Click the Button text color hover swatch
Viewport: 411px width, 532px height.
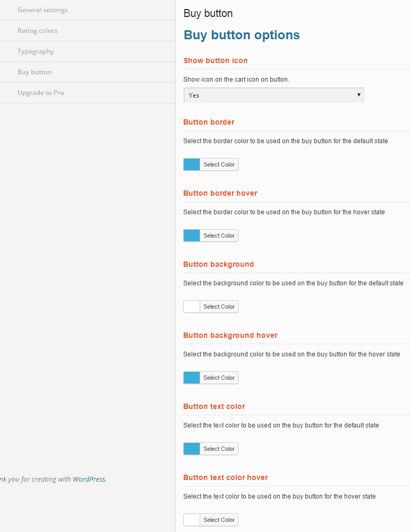pyautogui.click(x=192, y=520)
